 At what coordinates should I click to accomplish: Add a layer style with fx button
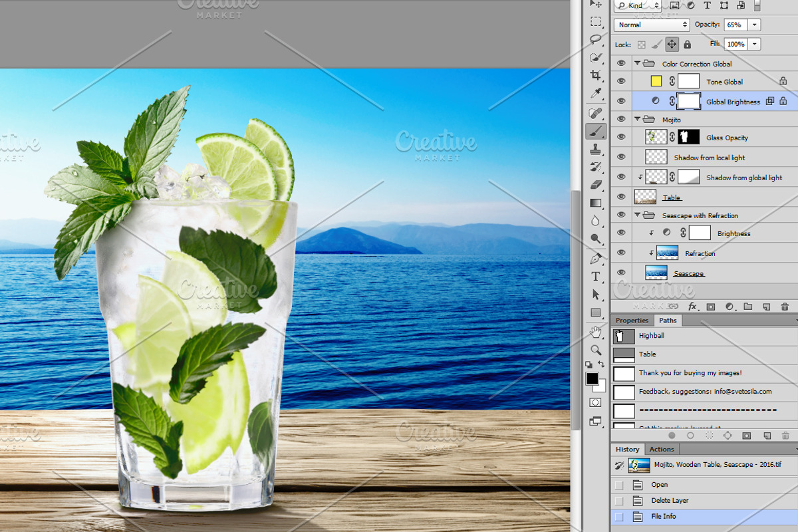click(x=692, y=307)
